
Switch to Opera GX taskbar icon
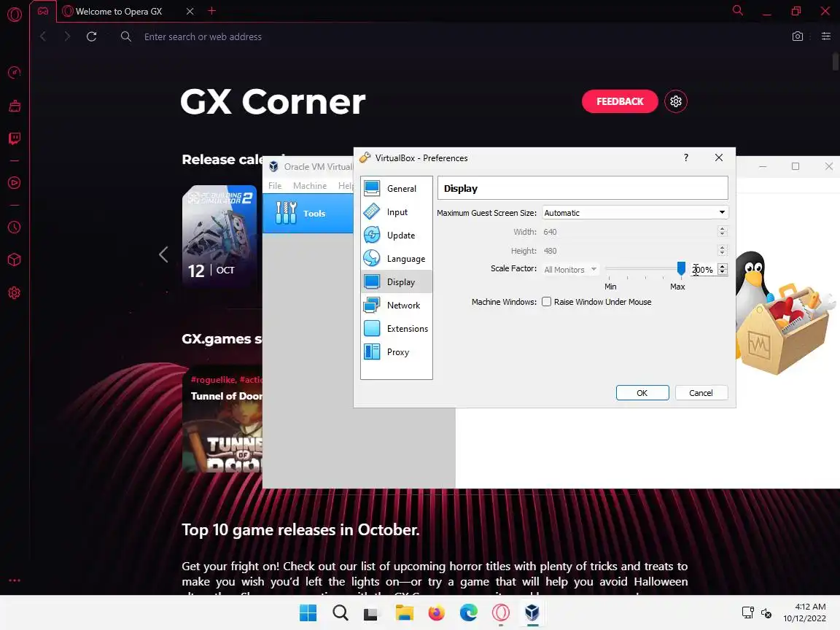coord(500,612)
